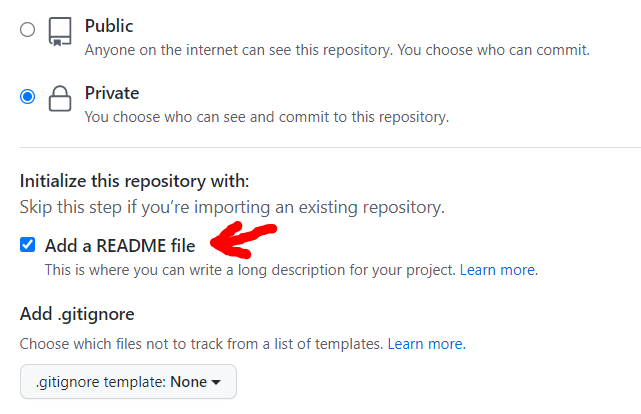Screen dimensions: 641x414
Task: Click the Public option label text
Action: (x=109, y=26)
